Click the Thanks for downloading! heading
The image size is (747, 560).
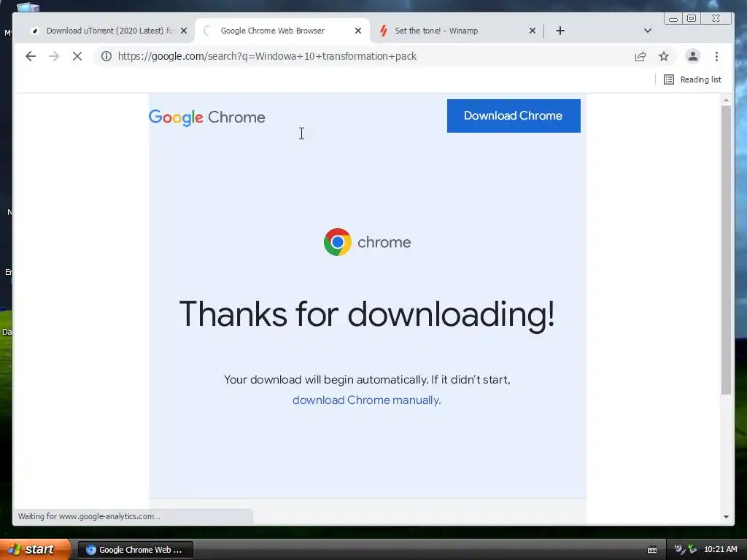point(367,315)
